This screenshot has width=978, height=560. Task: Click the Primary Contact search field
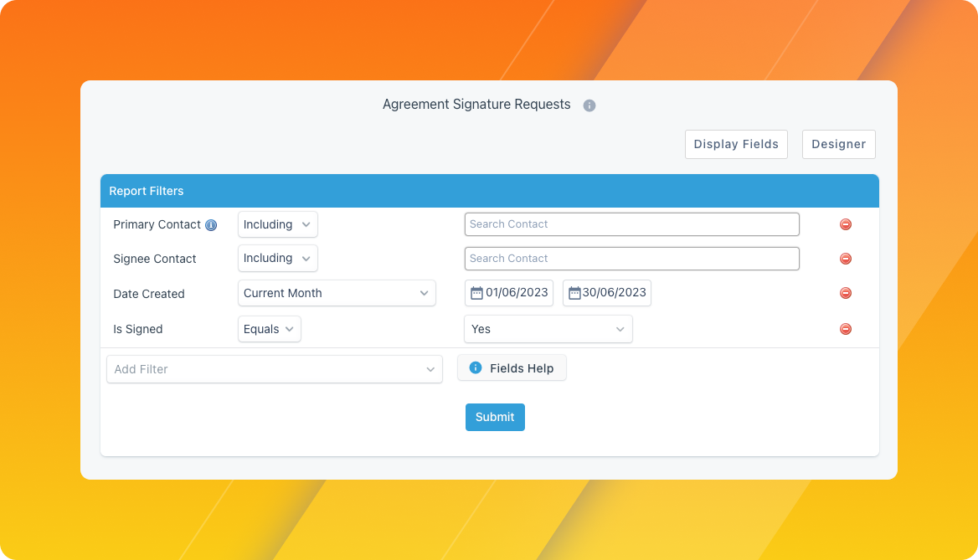pos(631,224)
